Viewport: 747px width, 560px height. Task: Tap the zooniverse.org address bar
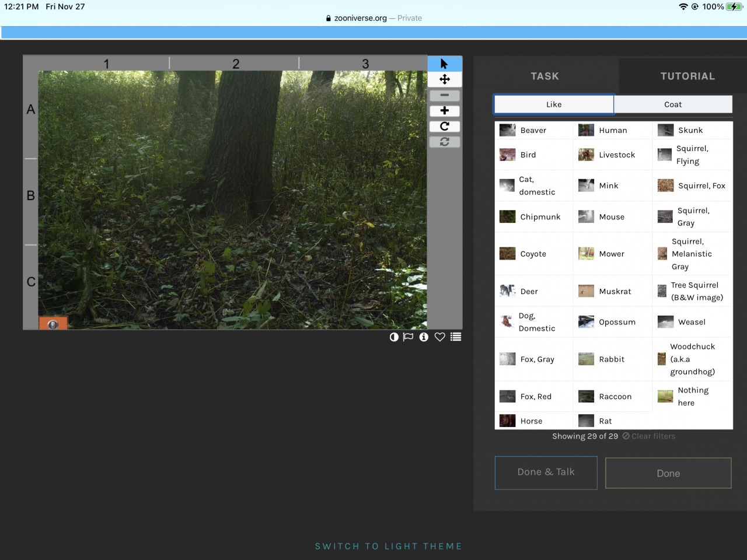[x=373, y=18]
